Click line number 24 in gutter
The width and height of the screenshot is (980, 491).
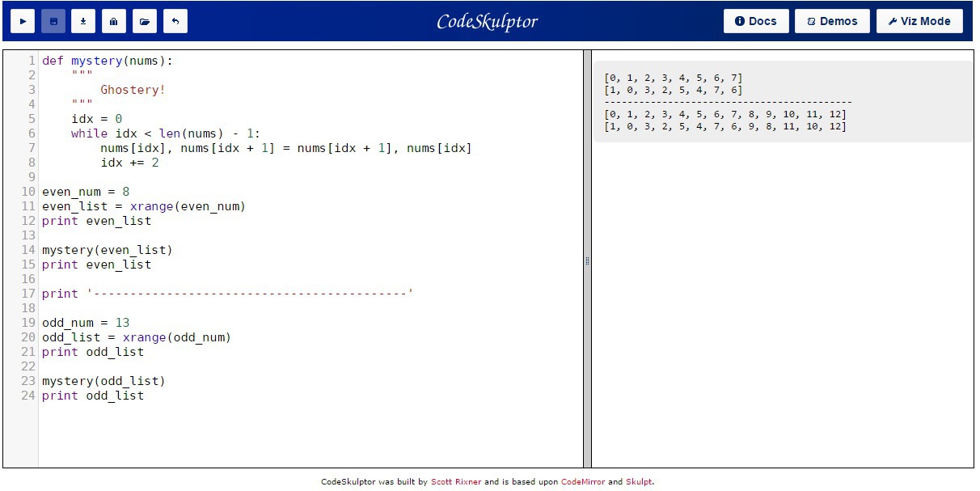click(x=28, y=396)
